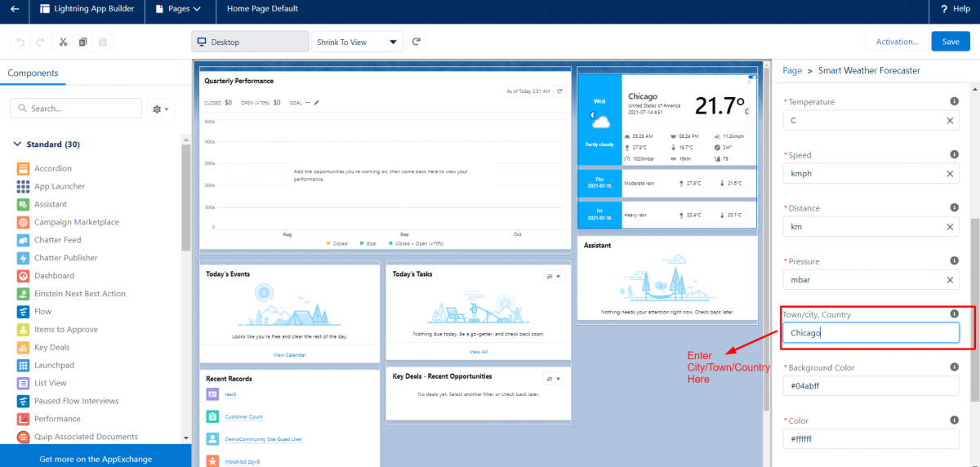Click the Page breadcrumb link
Screen dimensions: 980x467
point(791,71)
